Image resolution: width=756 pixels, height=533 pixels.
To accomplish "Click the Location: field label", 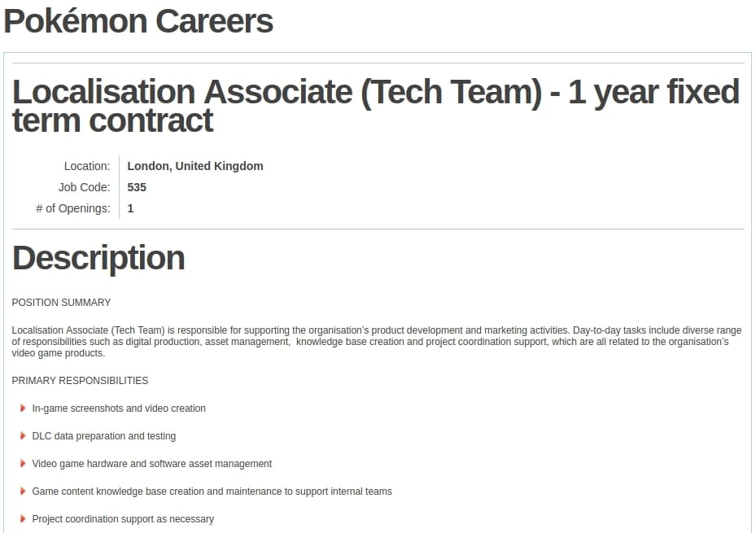I will point(87,166).
